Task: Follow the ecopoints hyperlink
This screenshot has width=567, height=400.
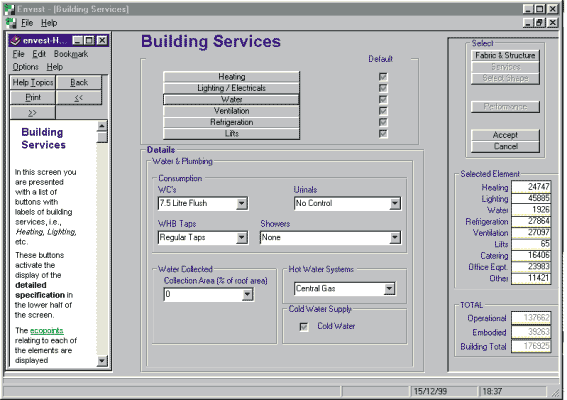Action: click(x=47, y=331)
